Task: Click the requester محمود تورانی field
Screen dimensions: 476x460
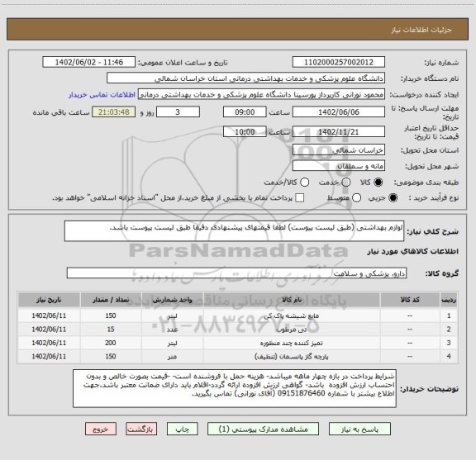Action: [261, 94]
